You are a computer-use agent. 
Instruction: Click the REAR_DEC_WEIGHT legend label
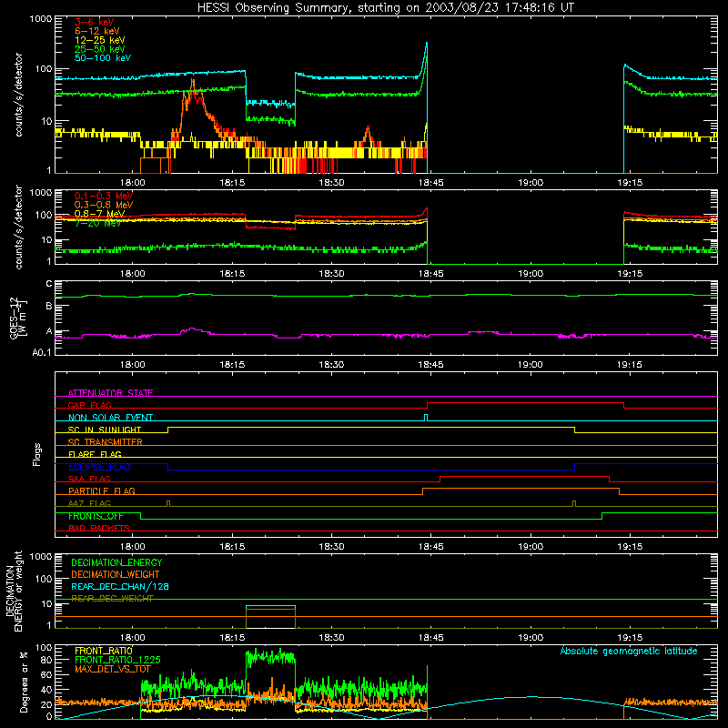pos(112,598)
